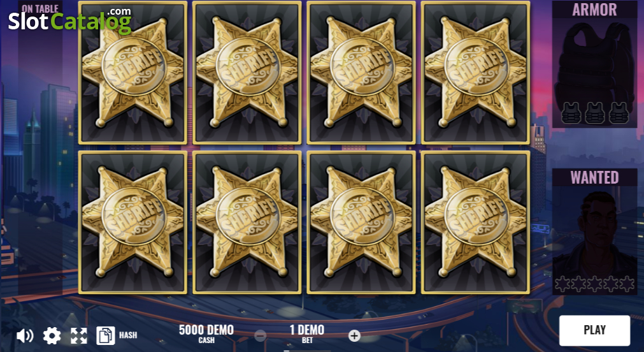This screenshot has width=644, height=352.
Task: Click the HASH label
Action: click(x=128, y=335)
